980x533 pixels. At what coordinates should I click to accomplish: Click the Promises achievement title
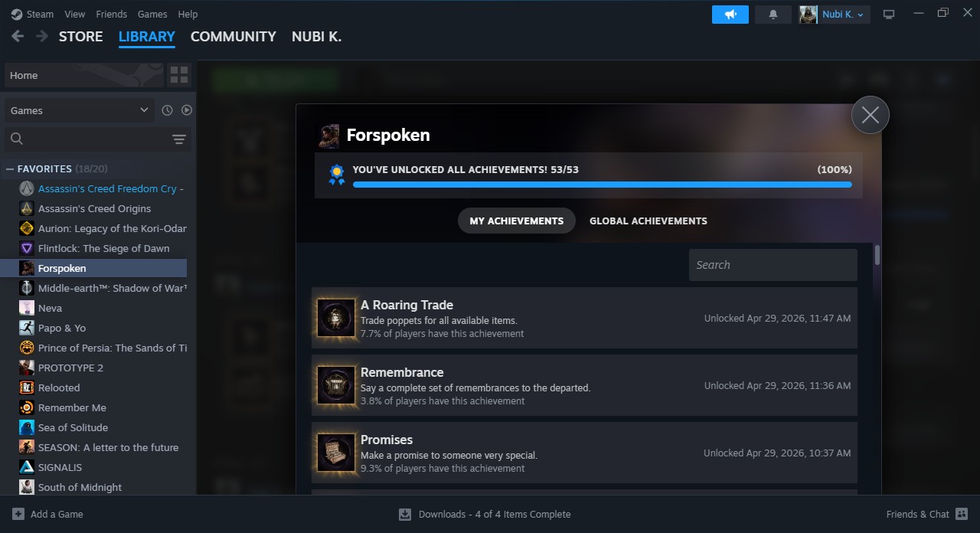(387, 440)
